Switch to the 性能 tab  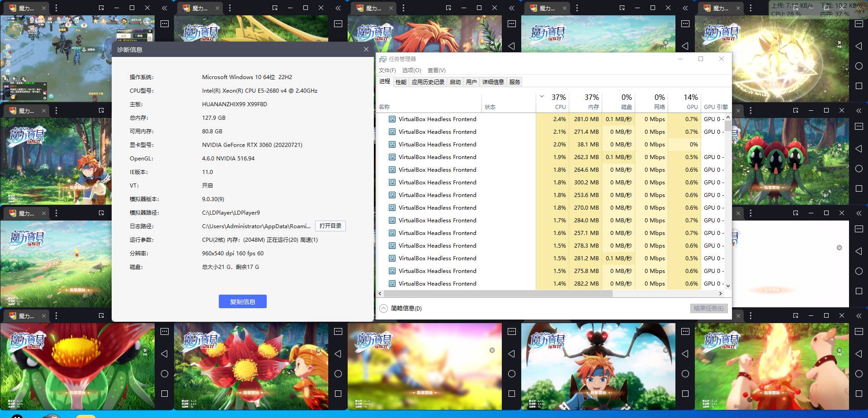click(401, 82)
